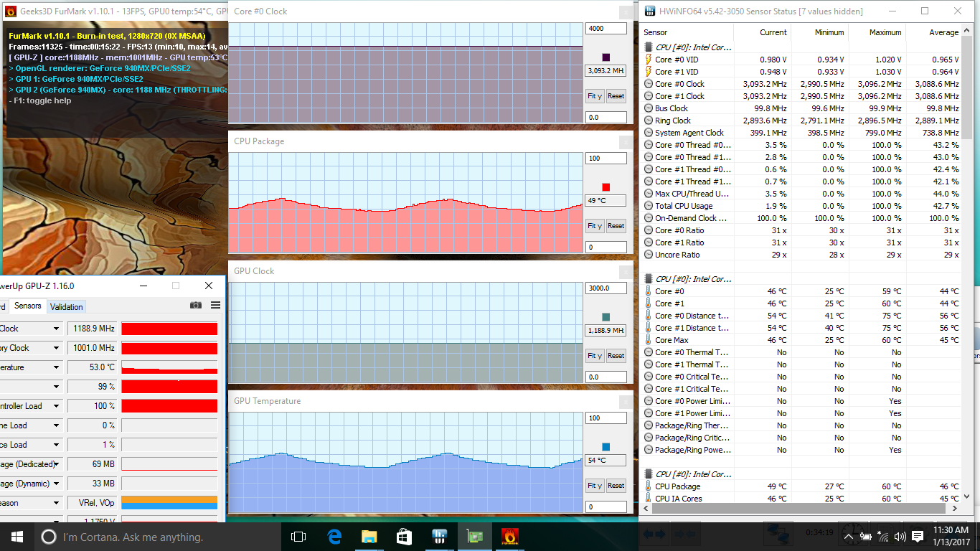The width and height of the screenshot is (980, 551).
Task: Click the 3000.0 maximum field in GPU Clock graph
Action: point(606,288)
